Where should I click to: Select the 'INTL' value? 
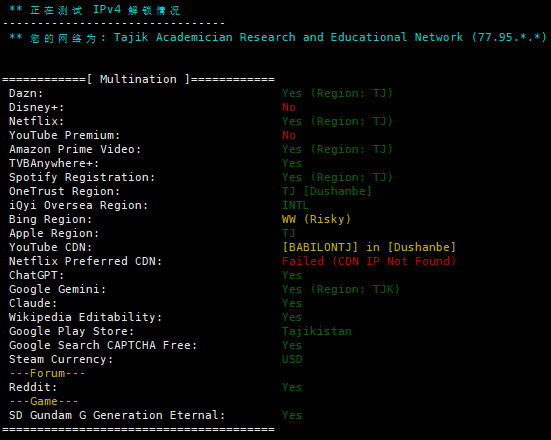click(x=296, y=205)
